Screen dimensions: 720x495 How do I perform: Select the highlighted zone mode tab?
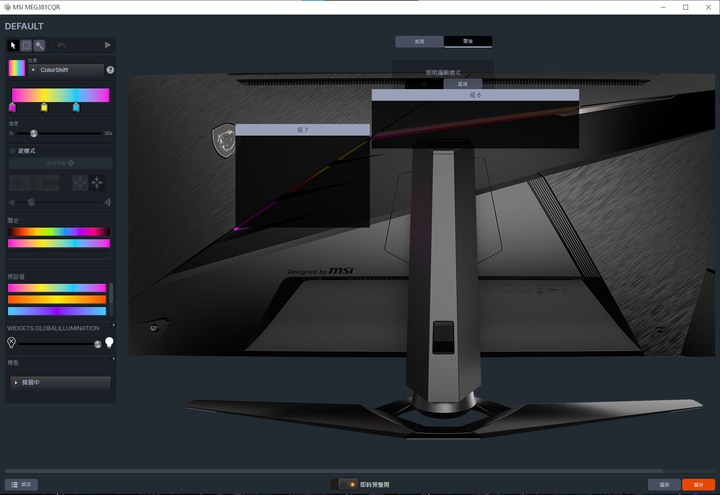(462, 84)
